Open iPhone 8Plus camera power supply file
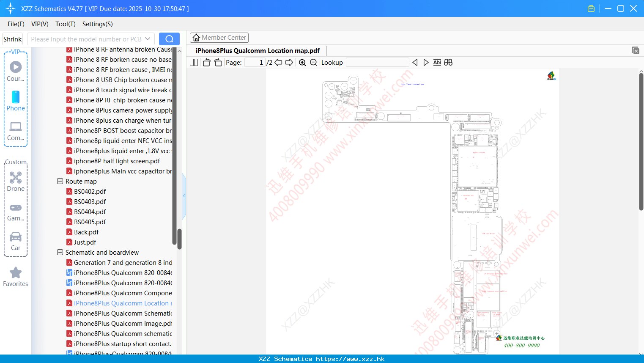This screenshot has width=644, height=363. (119, 110)
